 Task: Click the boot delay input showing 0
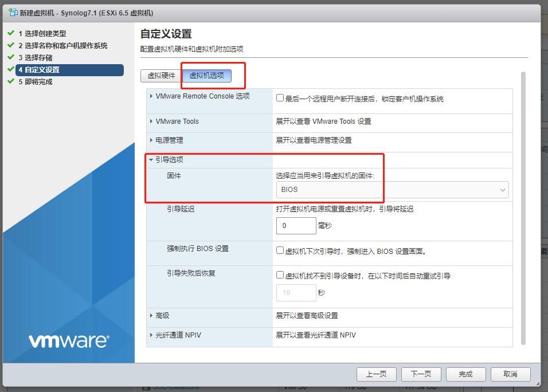[296, 226]
